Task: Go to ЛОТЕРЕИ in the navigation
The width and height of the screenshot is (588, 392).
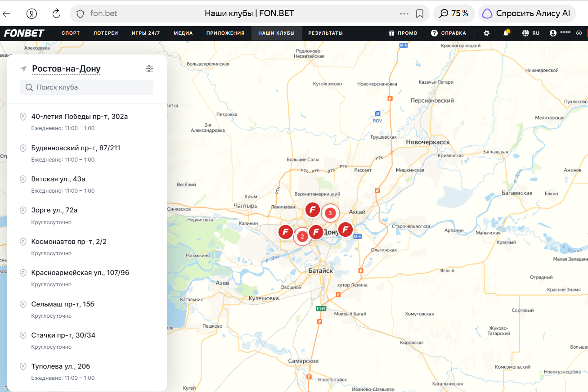Action: click(106, 33)
